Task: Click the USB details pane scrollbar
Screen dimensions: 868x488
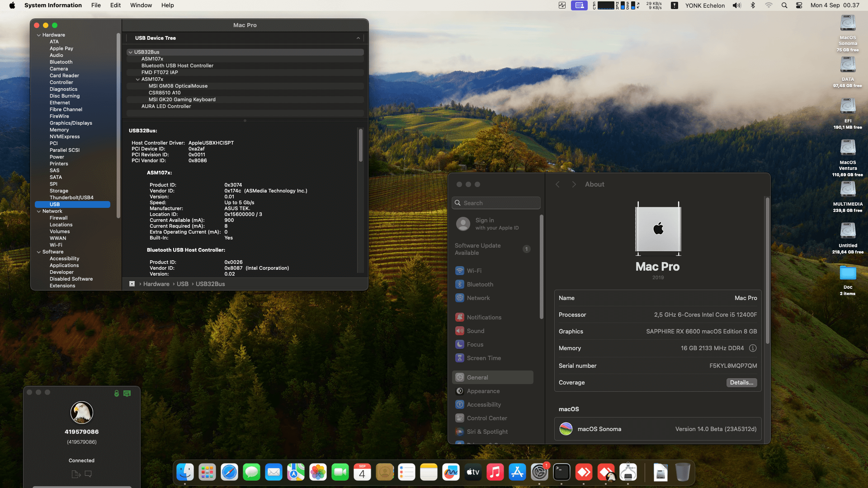Action: (x=360, y=145)
